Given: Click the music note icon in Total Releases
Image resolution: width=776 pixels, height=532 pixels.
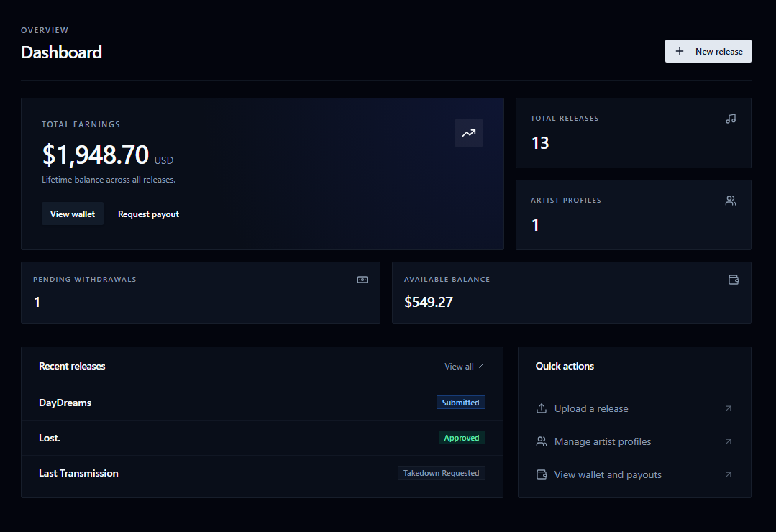Looking at the screenshot, I should coord(731,119).
